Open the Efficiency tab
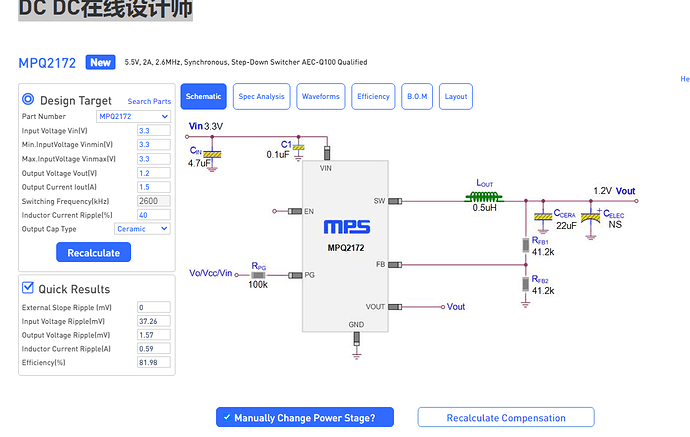This screenshot has width=690, height=437. coord(373,96)
